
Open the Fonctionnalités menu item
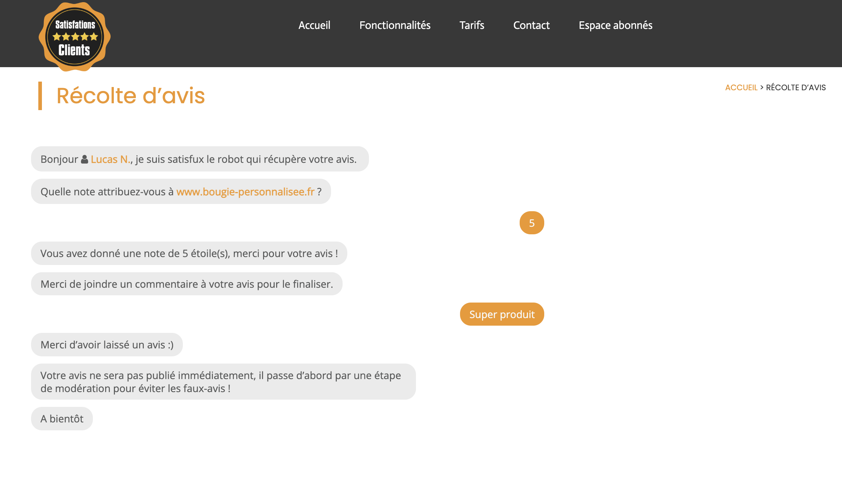(x=395, y=25)
